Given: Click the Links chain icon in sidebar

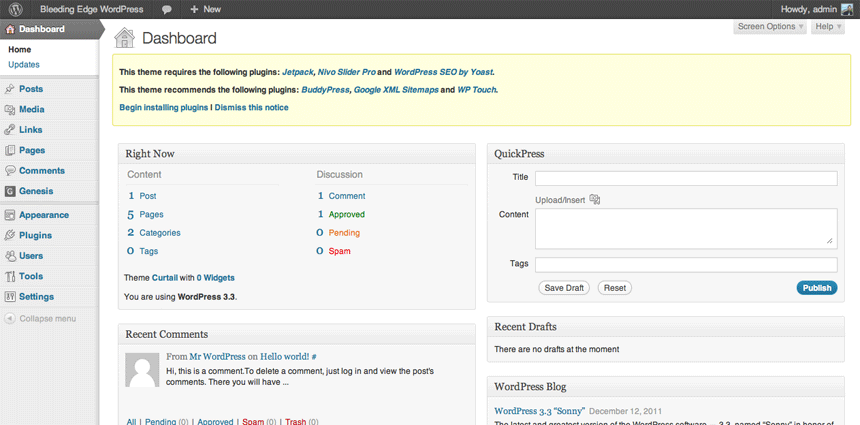Looking at the screenshot, I should (9, 129).
